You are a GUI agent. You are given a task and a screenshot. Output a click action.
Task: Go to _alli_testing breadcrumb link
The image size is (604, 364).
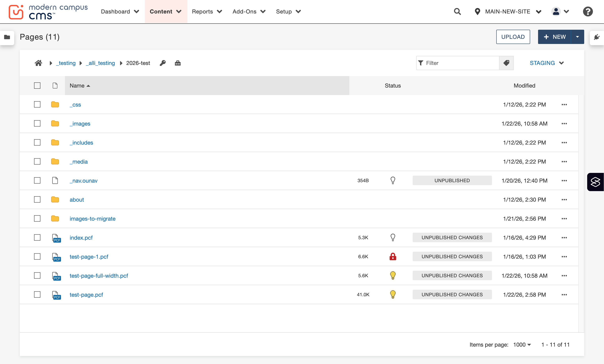100,63
